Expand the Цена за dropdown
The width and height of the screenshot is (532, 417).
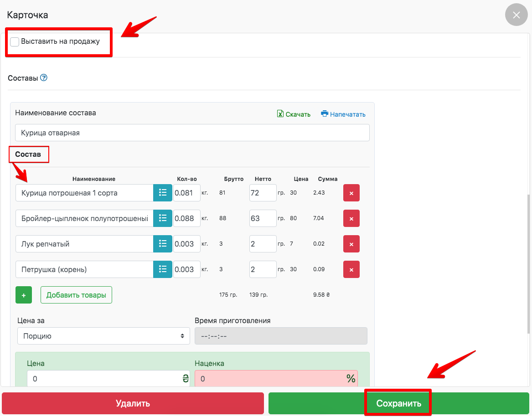tap(103, 336)
